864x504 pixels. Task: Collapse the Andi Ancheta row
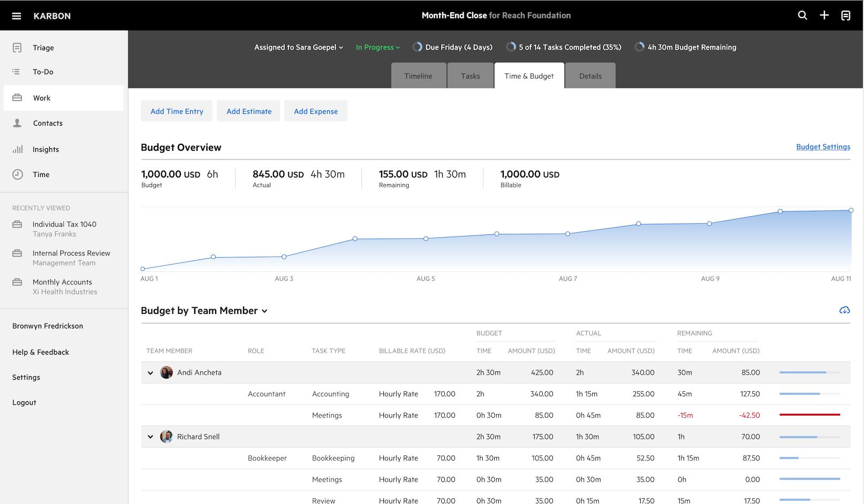point(150,373)
